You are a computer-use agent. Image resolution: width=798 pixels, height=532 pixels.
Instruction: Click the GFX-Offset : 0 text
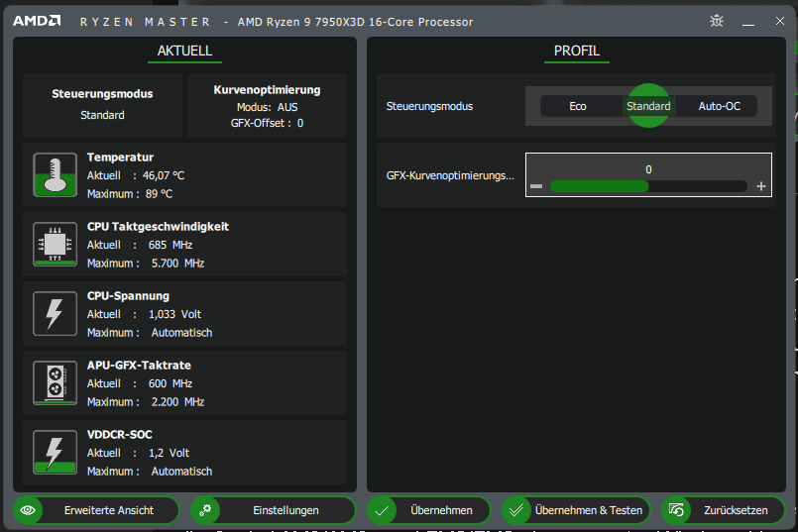click(268, 123)
